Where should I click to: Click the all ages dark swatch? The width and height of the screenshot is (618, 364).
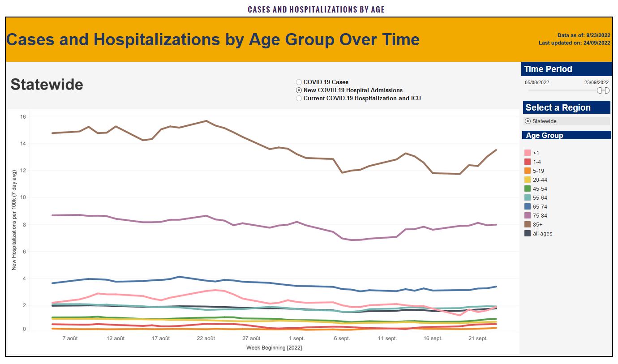(528, 233)
